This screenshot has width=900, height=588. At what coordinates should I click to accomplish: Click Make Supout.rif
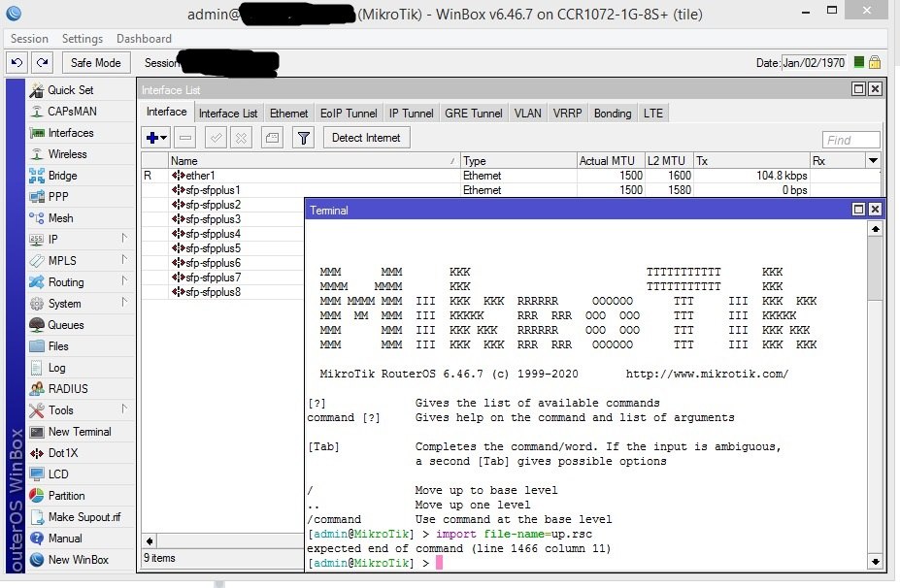(83, 517)
